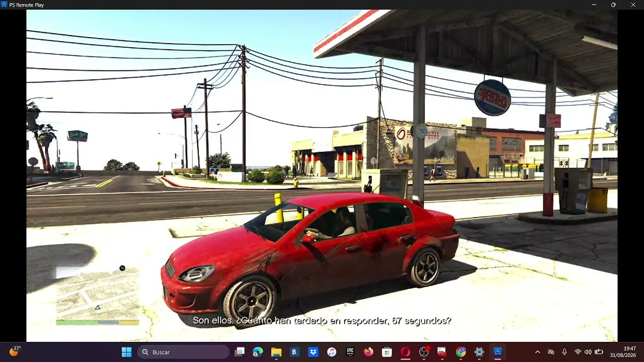The height and width of the screenshot is (362, 644).
Task: Open the blue B app on taskbar
Action: tap(295, 352)
